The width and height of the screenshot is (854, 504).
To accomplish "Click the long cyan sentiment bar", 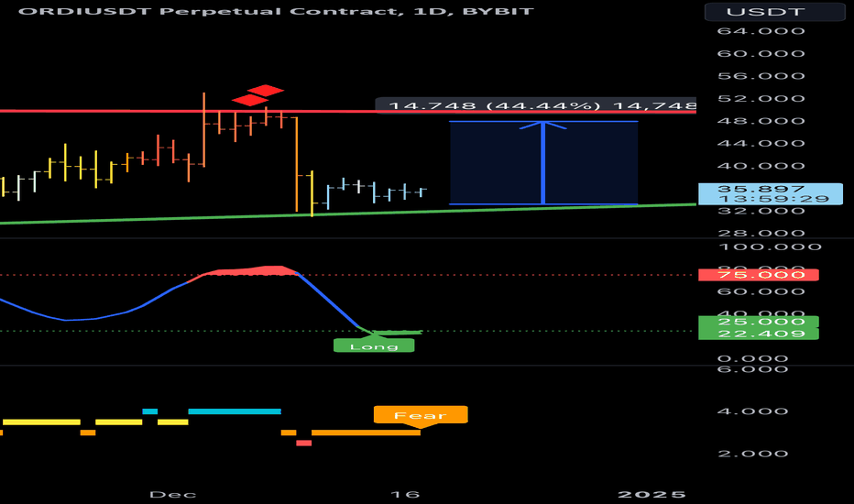I will point(235,411).
